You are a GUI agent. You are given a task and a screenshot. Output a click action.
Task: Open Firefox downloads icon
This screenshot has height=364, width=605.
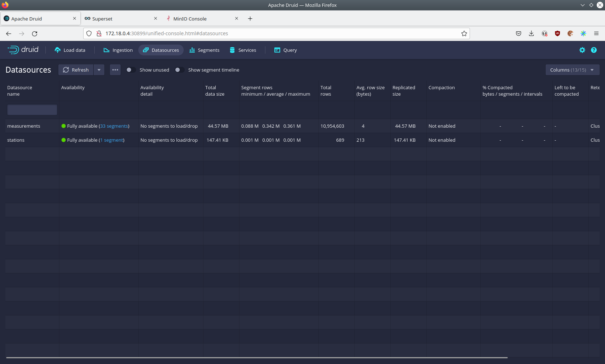[531, 33]
